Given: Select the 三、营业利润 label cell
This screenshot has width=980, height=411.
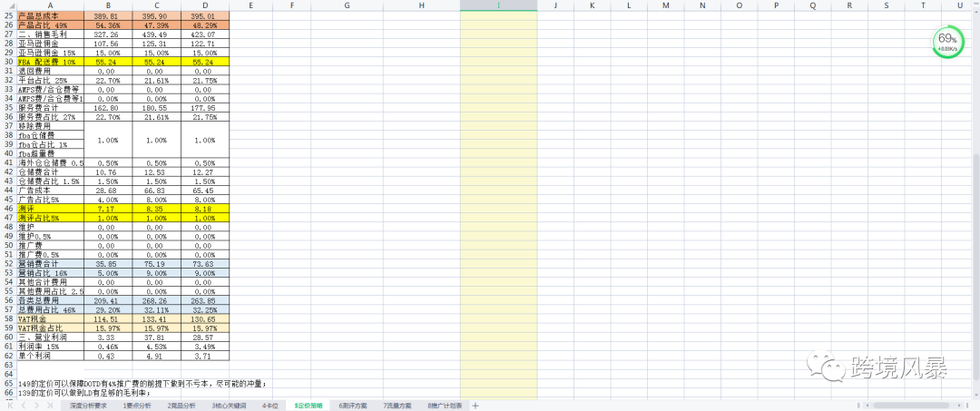Looking at the screenshot, I should (51, 338).
